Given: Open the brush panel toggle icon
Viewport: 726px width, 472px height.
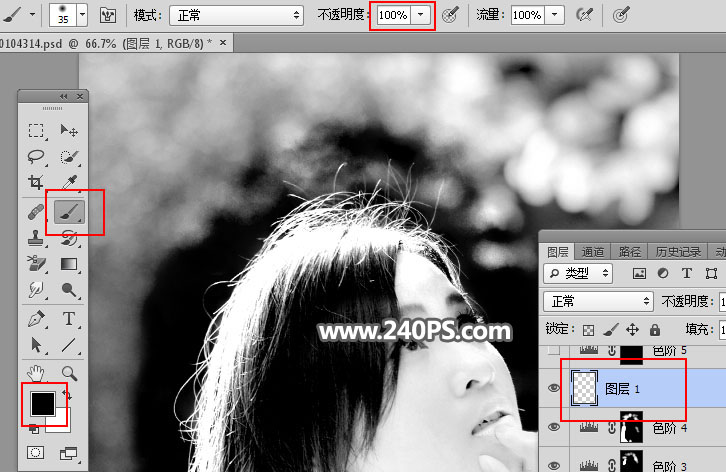Looking at the screenshot, I should click(x=108, y=15).
